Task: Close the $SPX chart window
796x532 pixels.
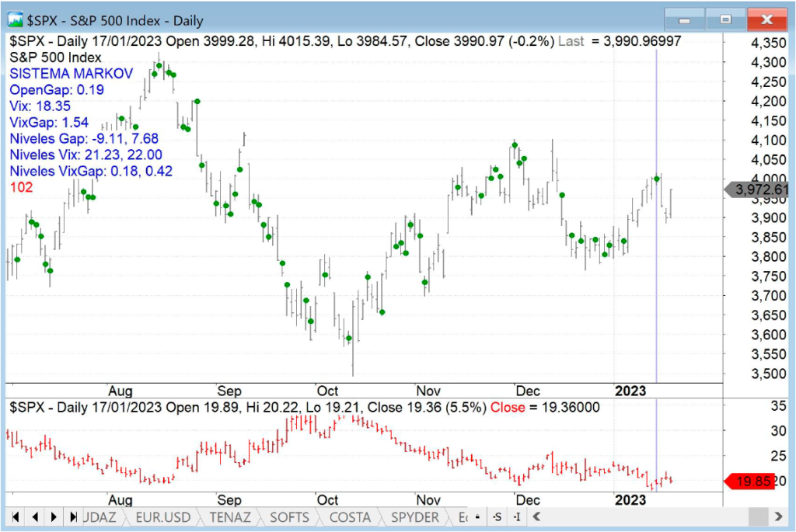Action: [x=767, y=20]
